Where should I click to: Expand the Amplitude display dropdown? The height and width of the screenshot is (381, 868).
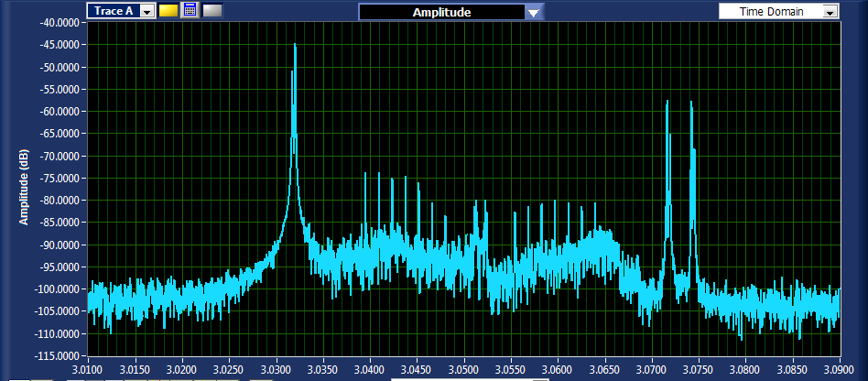pyautogui.click(x=533, y=12)
